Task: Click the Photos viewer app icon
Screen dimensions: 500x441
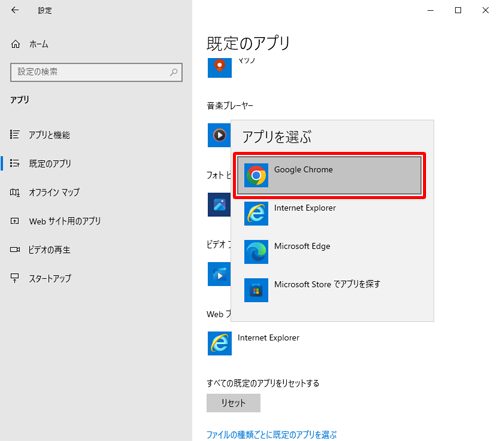Action: (219, 204)
